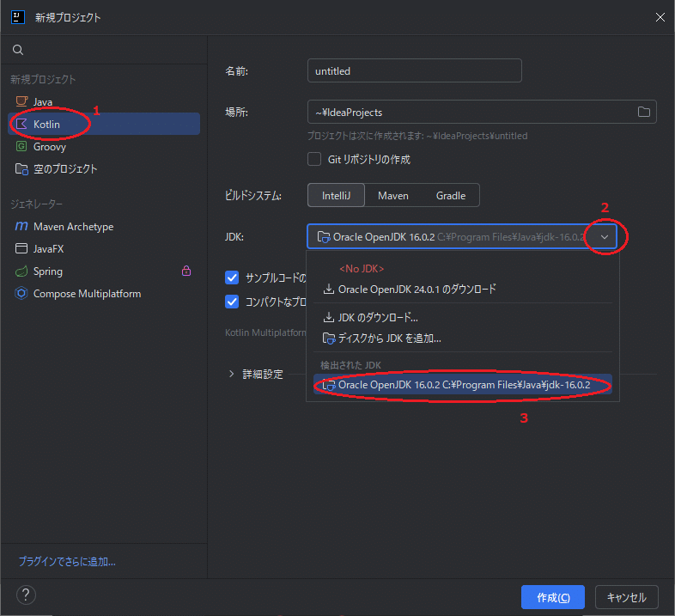Click the lock icon beside Spring
The height and width of the screenshot is (616, 675).
pos(186,271)
